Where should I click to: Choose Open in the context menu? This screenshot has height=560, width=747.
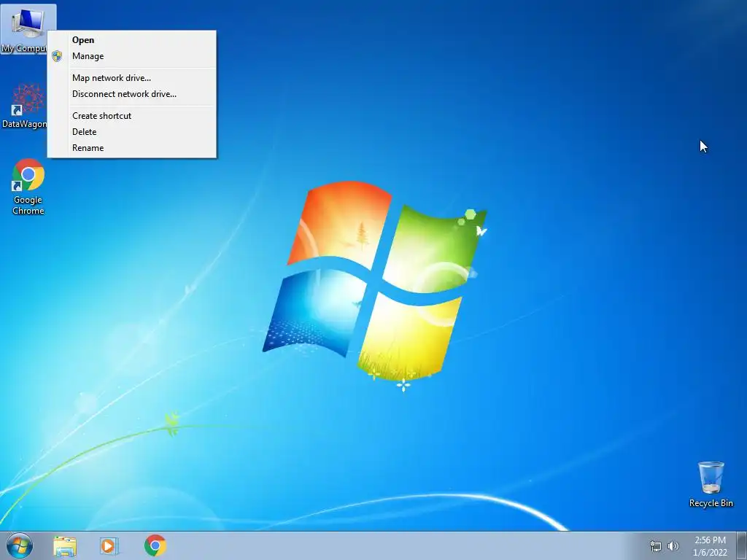131,40
